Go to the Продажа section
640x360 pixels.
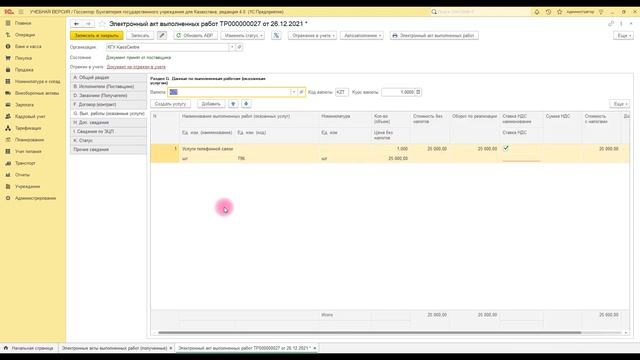tap(24, 70)
